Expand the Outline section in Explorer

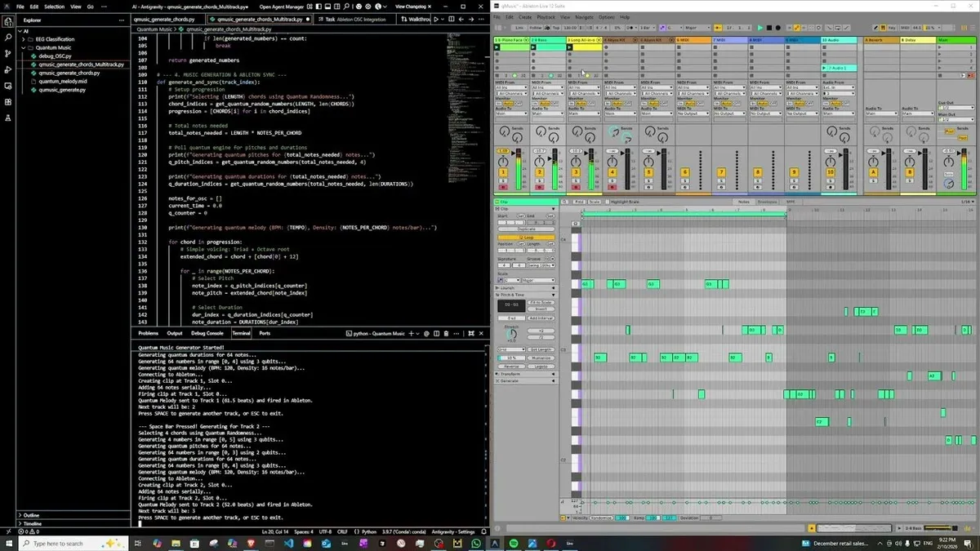(31, 515)
